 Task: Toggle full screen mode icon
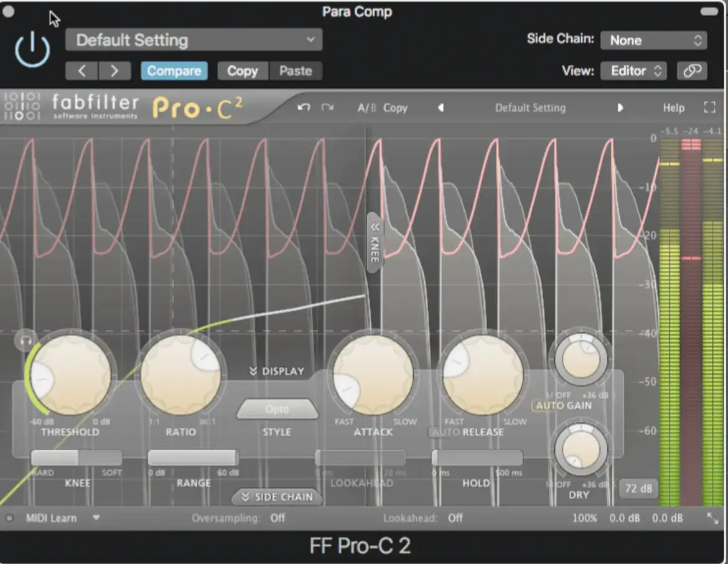coord(709,108)
